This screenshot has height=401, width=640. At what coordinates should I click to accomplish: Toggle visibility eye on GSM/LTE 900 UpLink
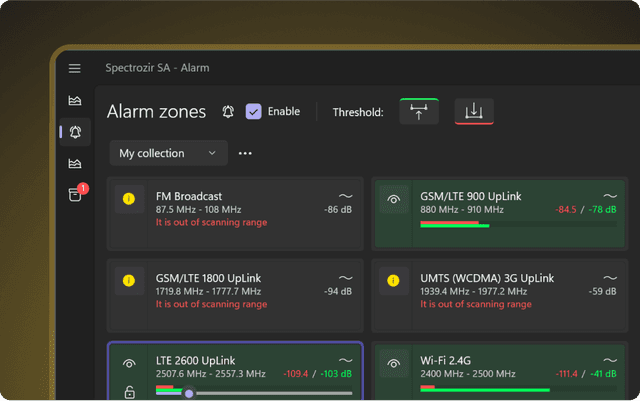pyautogui.click(x=394, y=200)
